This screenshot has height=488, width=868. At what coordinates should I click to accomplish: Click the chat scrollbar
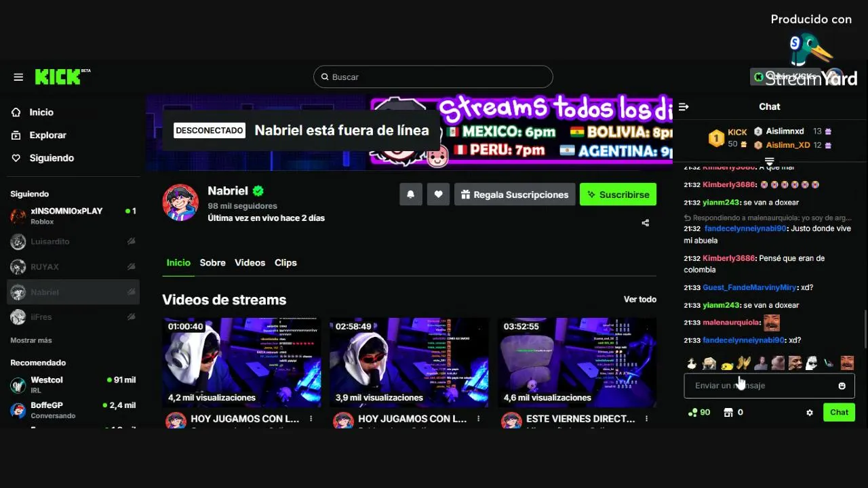tap(865, 329)
